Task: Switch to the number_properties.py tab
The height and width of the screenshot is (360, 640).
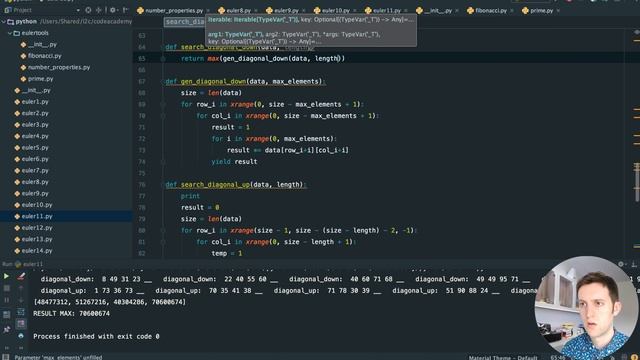Action: click(174, 11)
